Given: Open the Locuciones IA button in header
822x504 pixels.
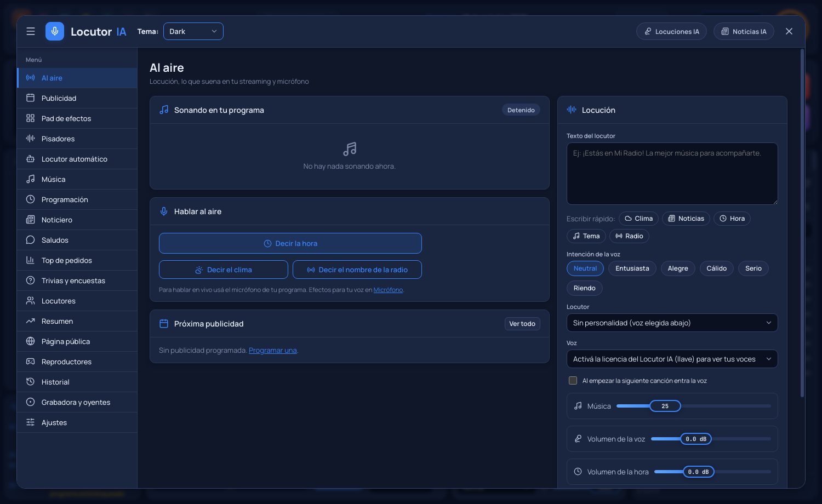Looking at the screenshot, I should tap(672, 31).
